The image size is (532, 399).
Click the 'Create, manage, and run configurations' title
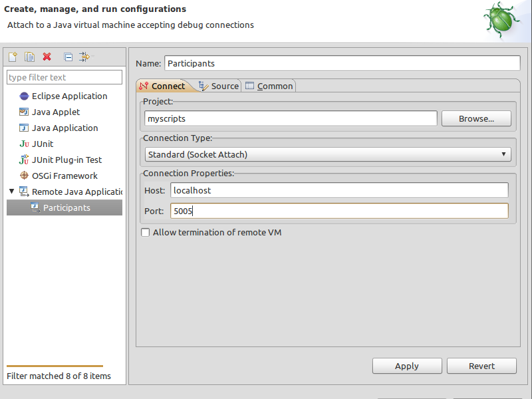(x=95, y=9)
